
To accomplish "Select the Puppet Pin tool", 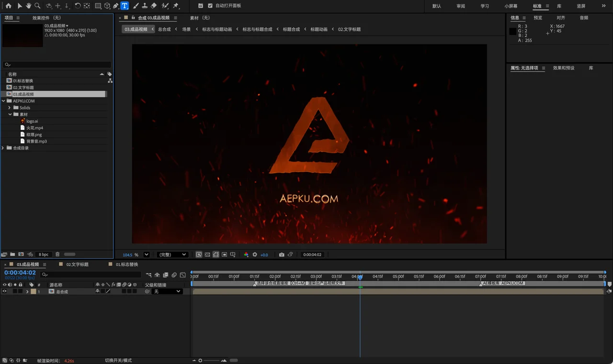I will click(176, 6).
